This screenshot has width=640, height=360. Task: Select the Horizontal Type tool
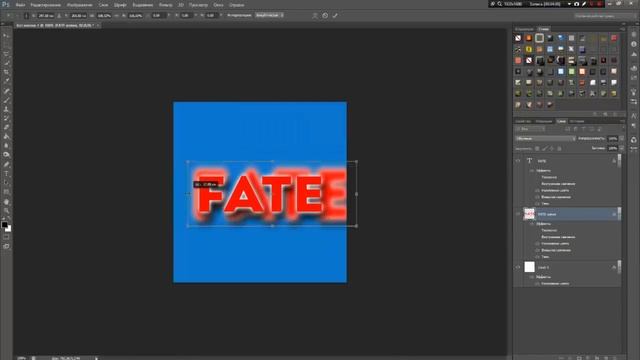click(x=6, y=174)
